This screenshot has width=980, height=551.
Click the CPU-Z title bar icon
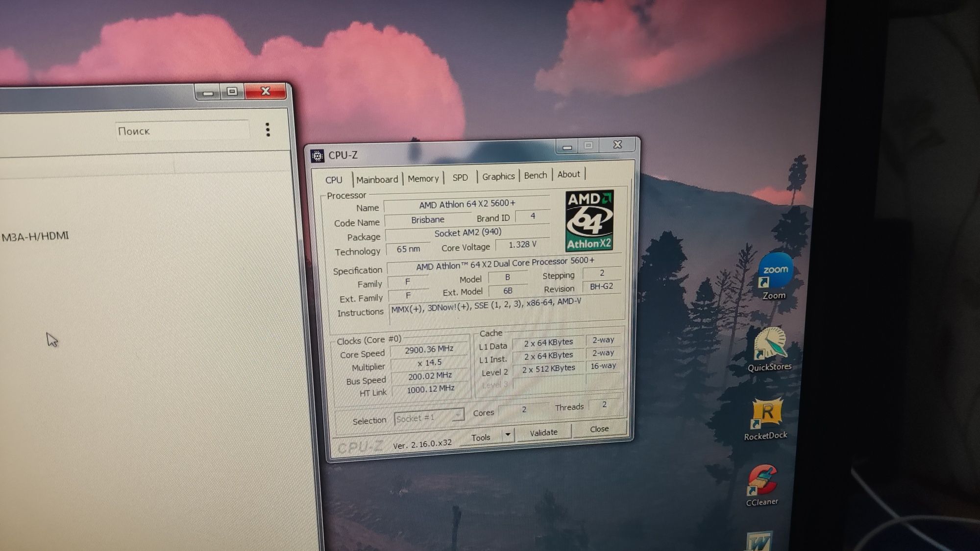point(317,156)
